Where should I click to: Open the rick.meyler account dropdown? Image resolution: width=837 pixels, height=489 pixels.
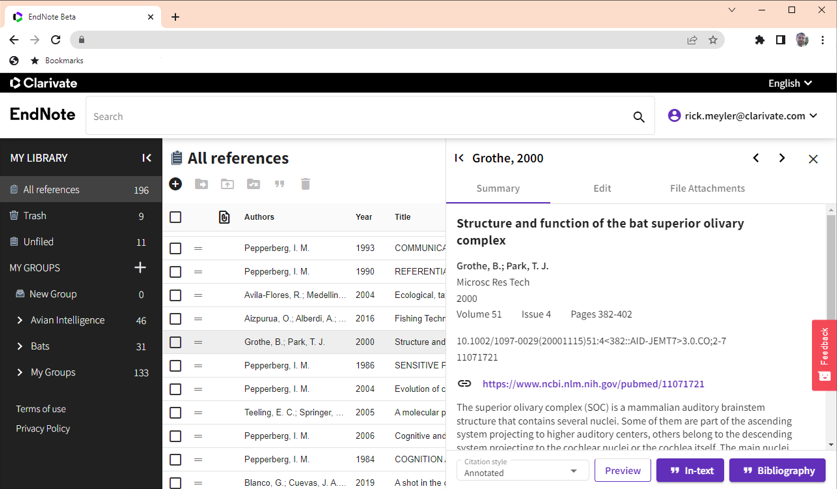tap(743, 116)
